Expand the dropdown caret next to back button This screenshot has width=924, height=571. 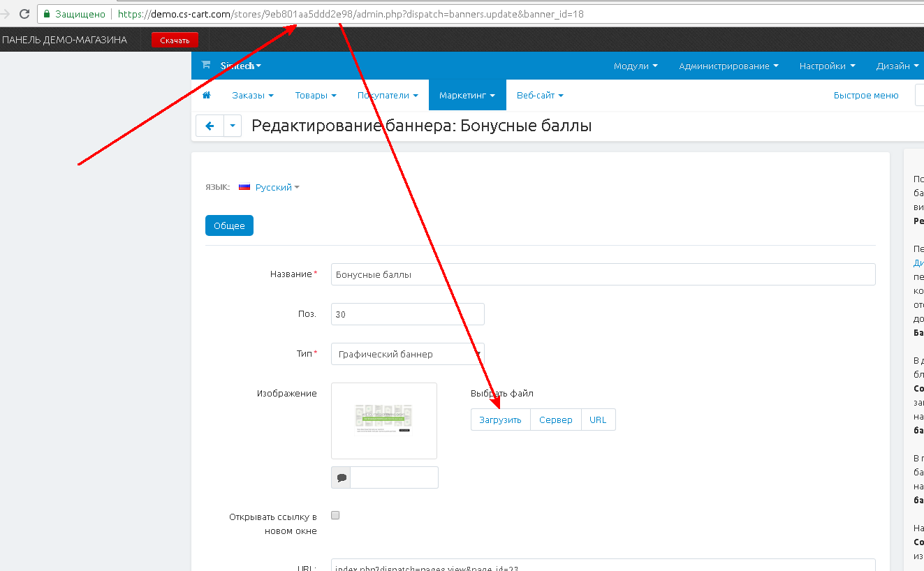[233, 126]
